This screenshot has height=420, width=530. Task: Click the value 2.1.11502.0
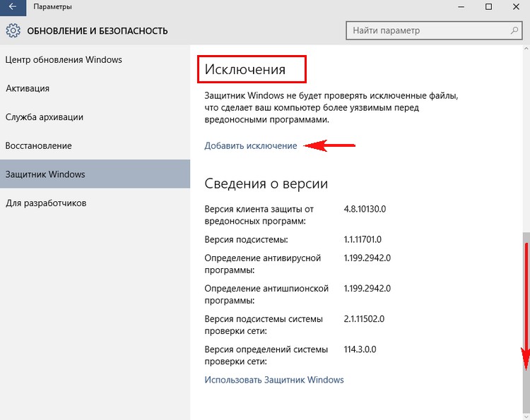pos(364,319)
